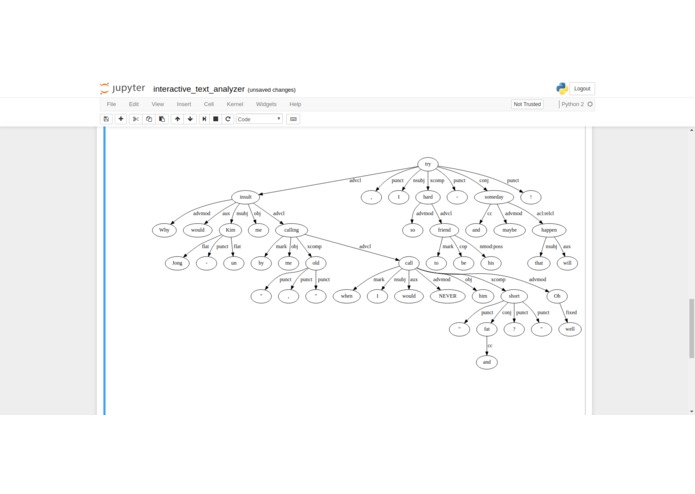Click the '(unsaved changes)' status text
Screen dimensions: 695x494
click(272, 90)
